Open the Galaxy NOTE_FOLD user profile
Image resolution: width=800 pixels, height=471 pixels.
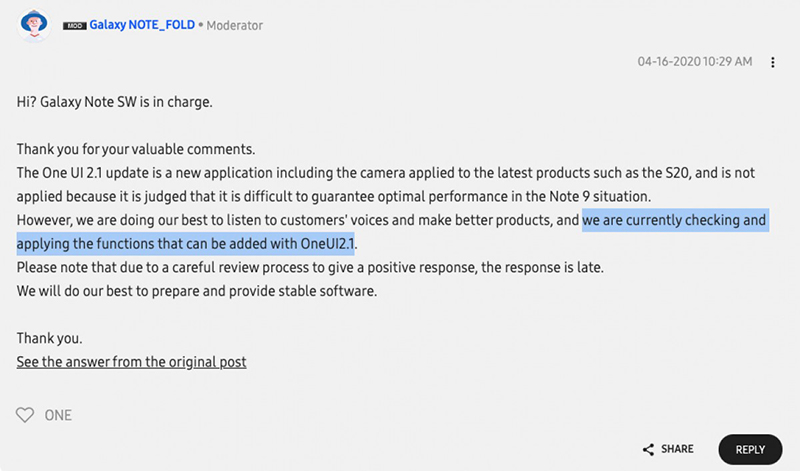(x=142, y=24)
